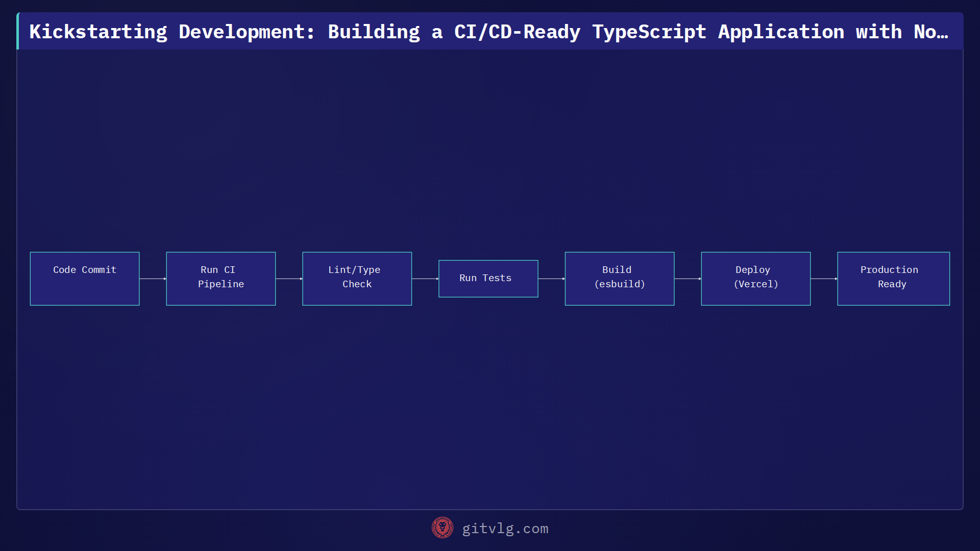Click the Build (esbuild) node
The width and height of the screenshot is (980, 551).
(620, 279)
